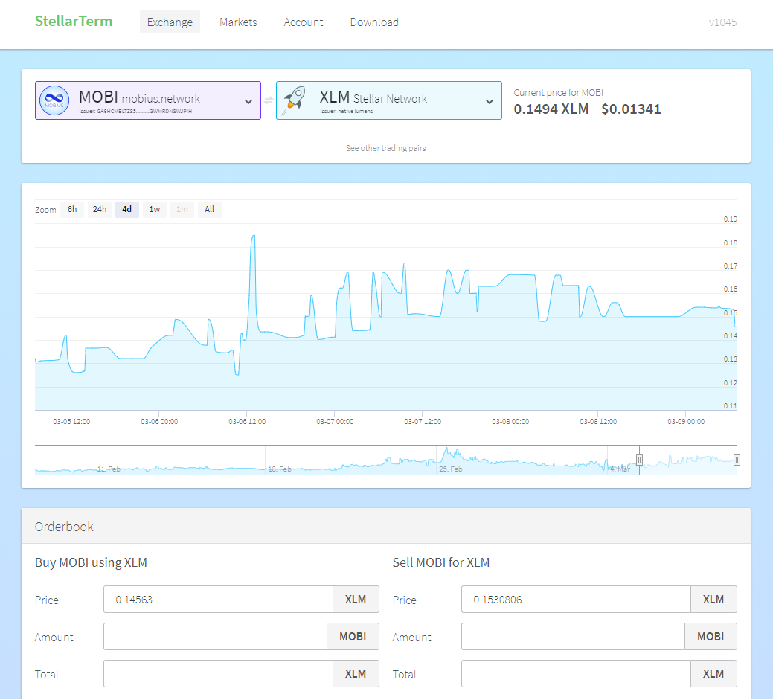The width and height of the screenshot is (773, 700).
Task: Show All chart history
Action: [x=209, y=209]
